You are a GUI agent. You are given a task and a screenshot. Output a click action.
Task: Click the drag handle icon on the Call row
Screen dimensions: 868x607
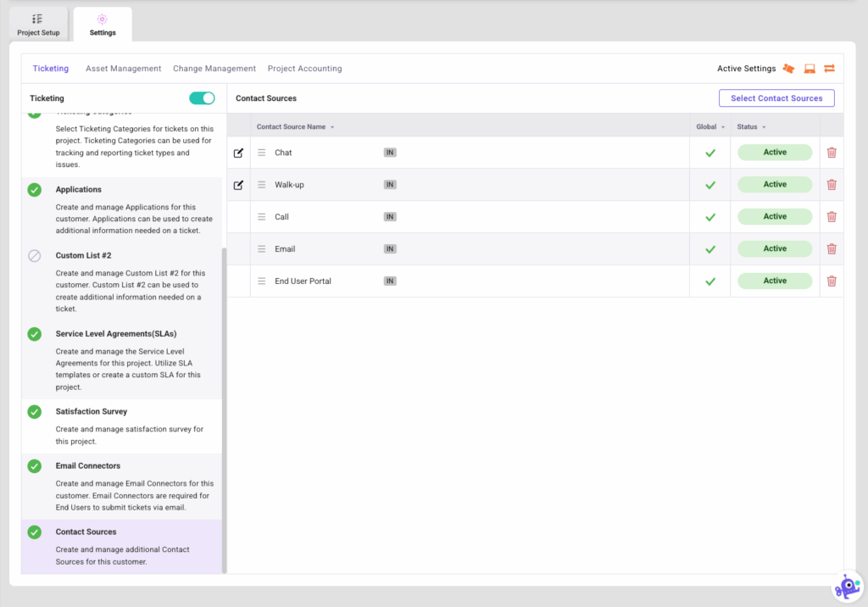click(262, 216)
